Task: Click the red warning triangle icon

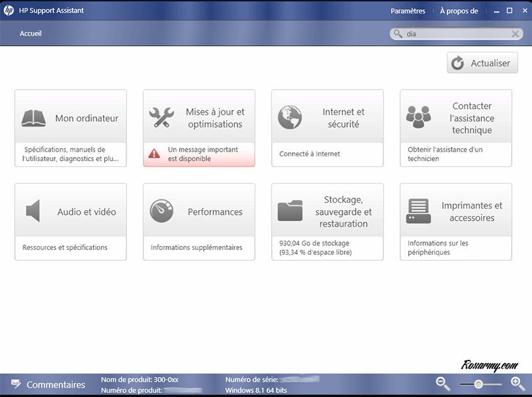Action: [x=154, y=154]
